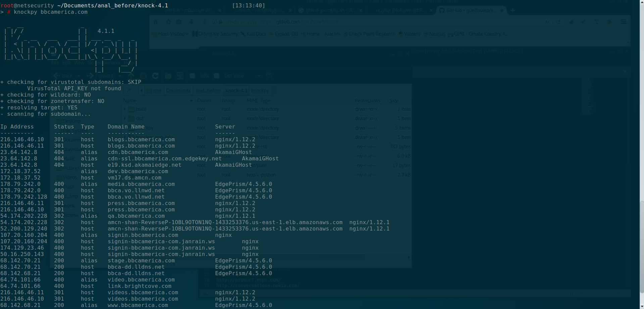Open the Offensive Security bookmark
The width and height of the screenshot is (644, 309).
pos(215,34)
